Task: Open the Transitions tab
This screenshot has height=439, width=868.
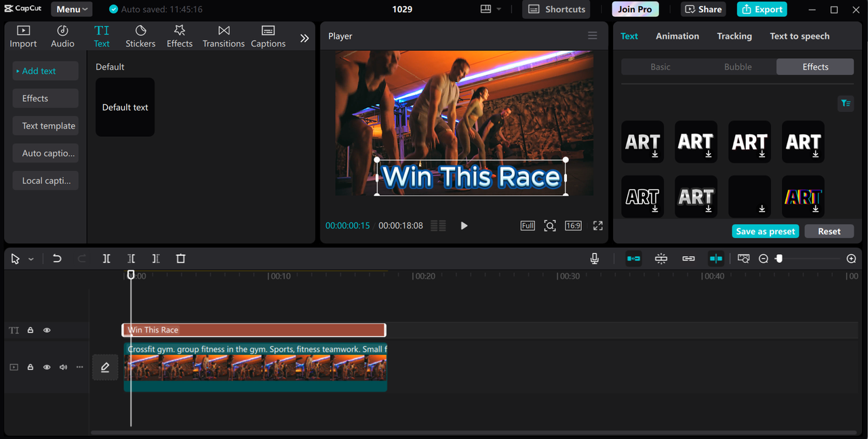Action: click(224, 37)
